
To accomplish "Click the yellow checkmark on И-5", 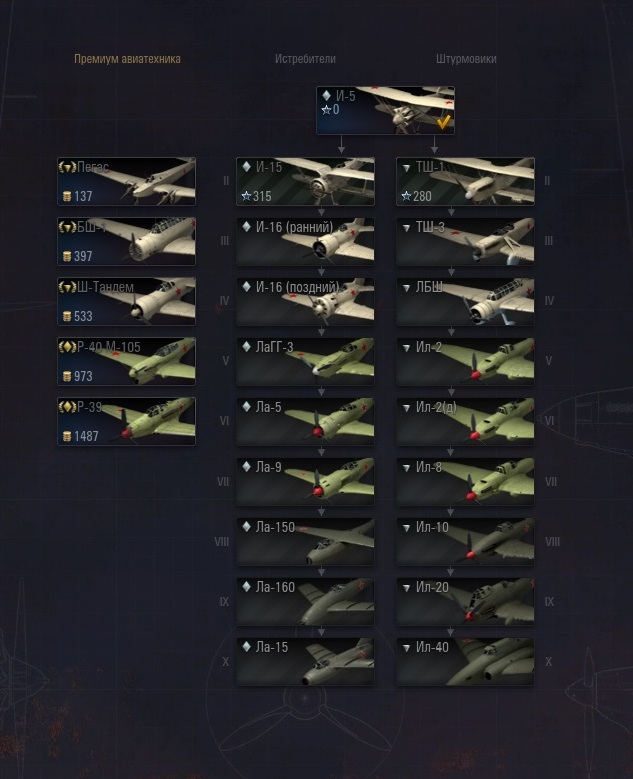I will [x=443, y=121].
